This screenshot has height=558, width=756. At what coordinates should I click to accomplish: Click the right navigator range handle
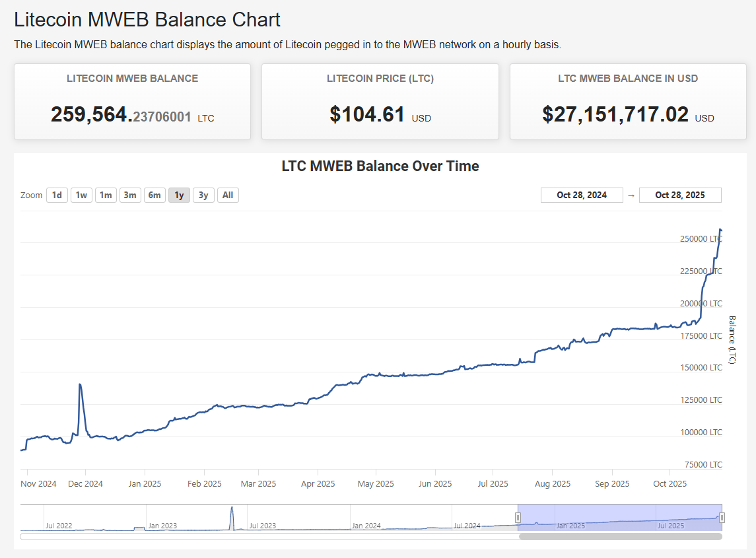tap(721, 518)
